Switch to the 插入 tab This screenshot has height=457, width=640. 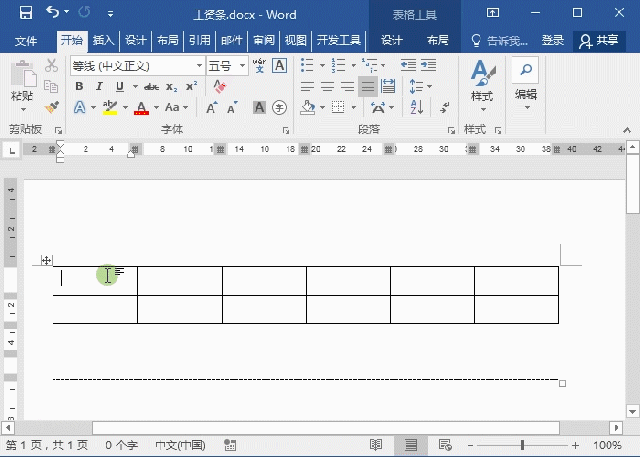(103, 40)
